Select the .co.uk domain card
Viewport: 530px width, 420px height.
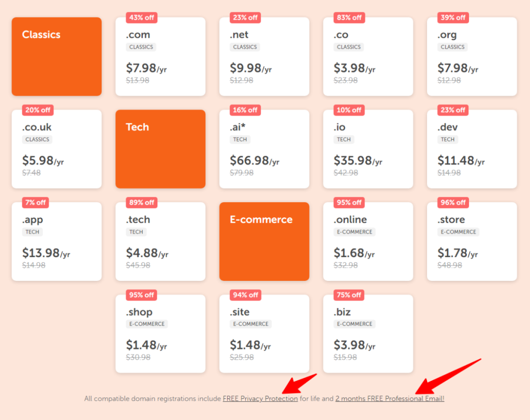coord(56,149)
